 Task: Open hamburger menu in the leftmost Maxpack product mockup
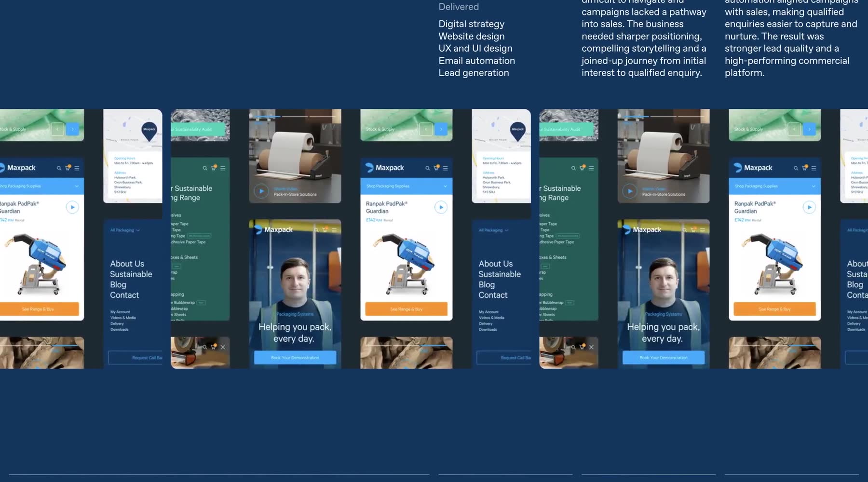point(77,168)
